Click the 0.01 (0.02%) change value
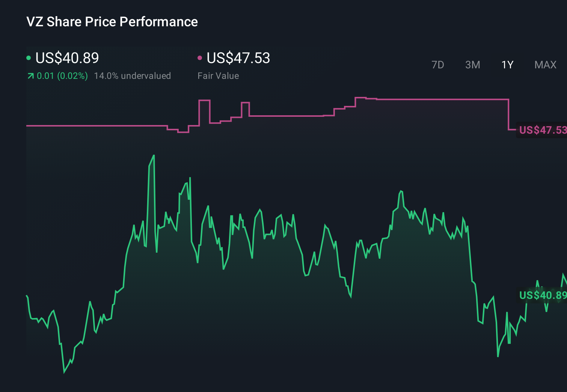This screenshot has height=392, width=567. [x=62, y=75]
